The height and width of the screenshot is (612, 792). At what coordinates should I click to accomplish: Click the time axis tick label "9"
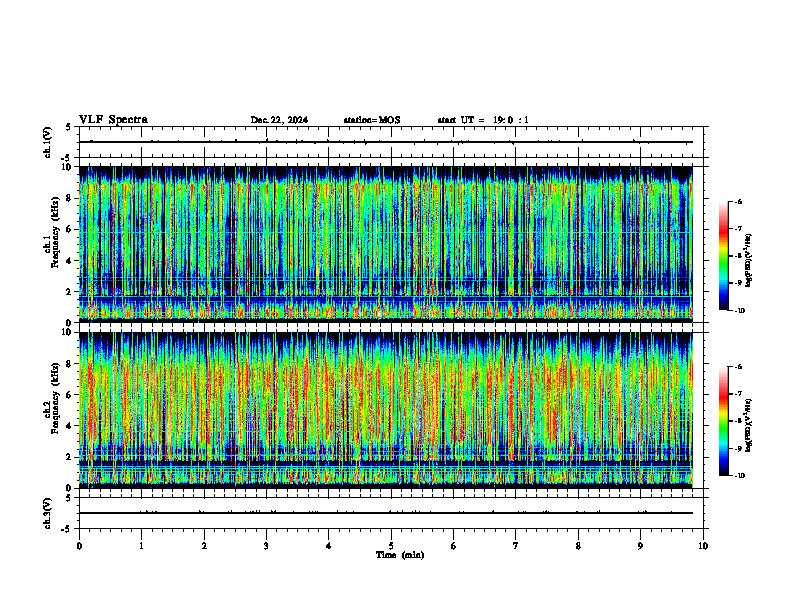tap(640, 546)
